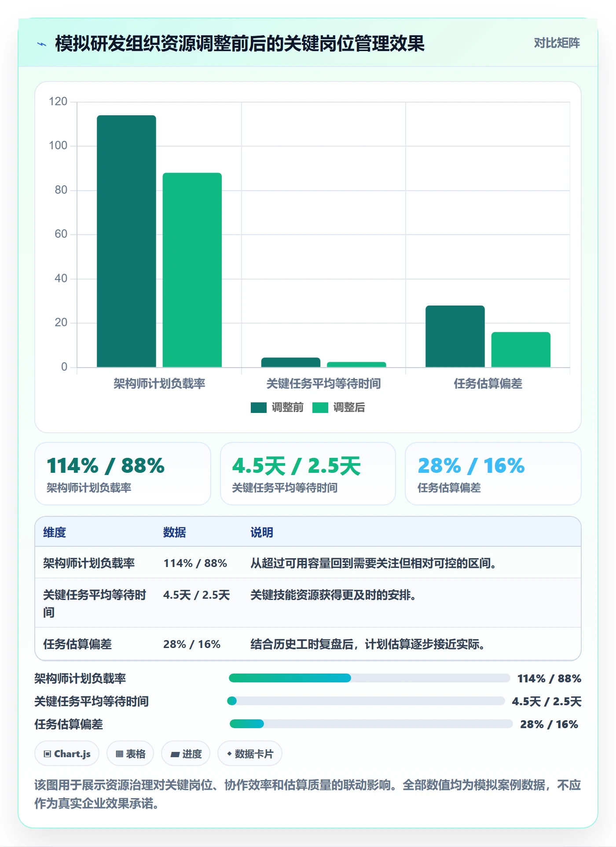Open the 28% / 16% data card
The image size is (616, 847).
(x=493, y=474)
